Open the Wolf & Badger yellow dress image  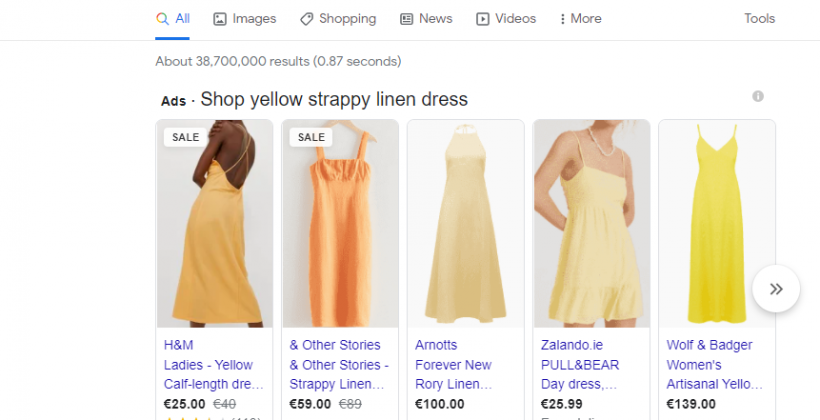point(716,224)
